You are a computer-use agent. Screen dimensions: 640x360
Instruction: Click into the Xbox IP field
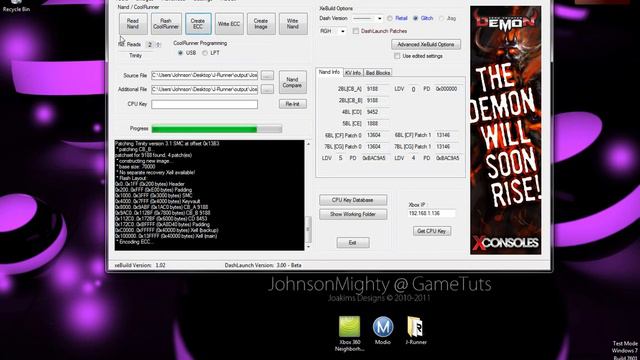tap(431, 213)
